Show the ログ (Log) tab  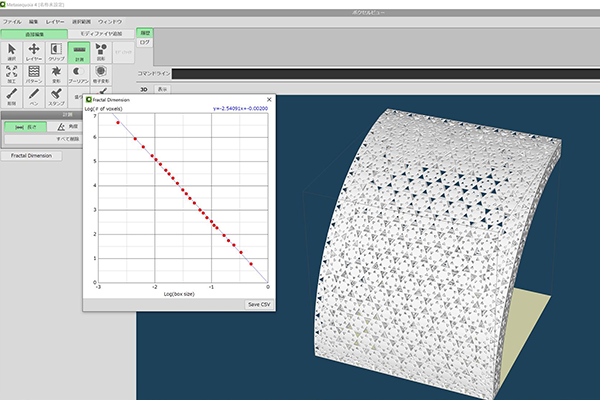click(145, 42)
